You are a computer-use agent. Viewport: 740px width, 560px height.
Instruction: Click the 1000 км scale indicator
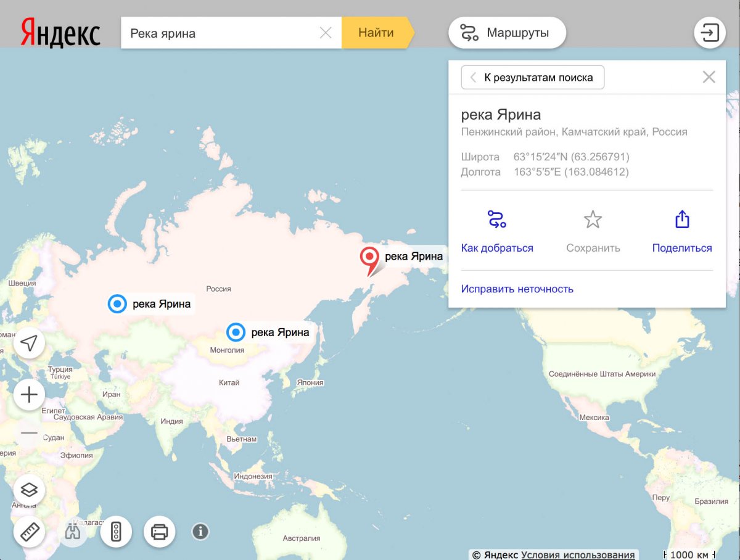(689, 554)
